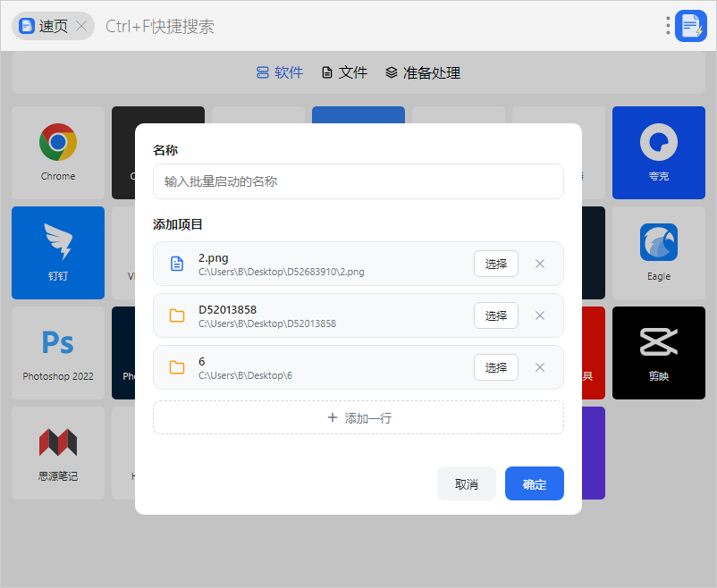Click the D52013858 item name
Viewport: 717px width, 588px height.
click(227, 309)
